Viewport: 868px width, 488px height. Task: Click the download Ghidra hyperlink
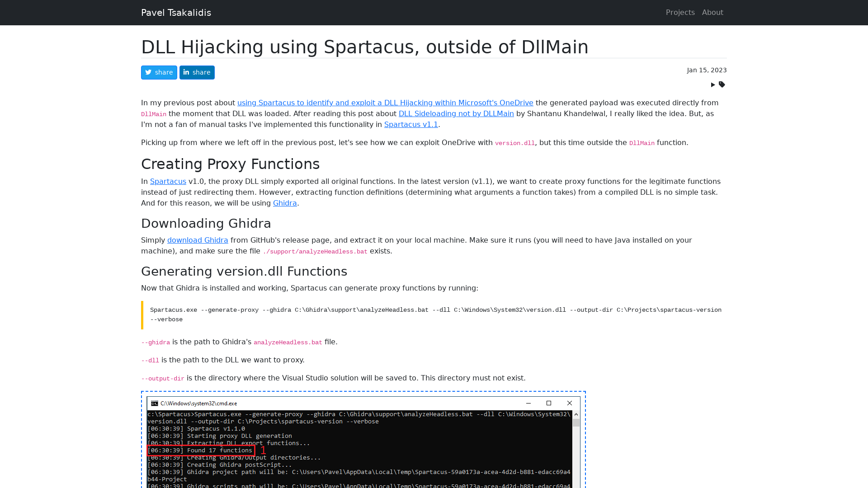pyautogui.click(x=197, y=239)
